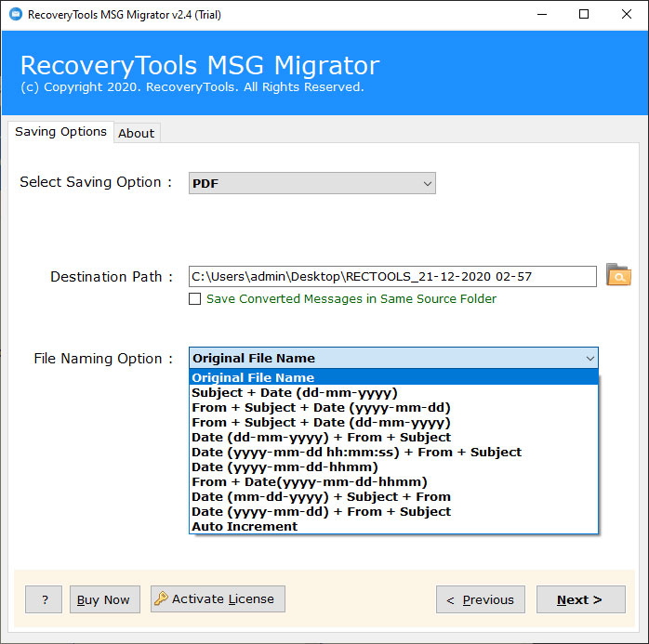This screenshot has width=649, height=644.
Task: Enable Save Converted Messages in Same Source Folder
Action: 195,298
